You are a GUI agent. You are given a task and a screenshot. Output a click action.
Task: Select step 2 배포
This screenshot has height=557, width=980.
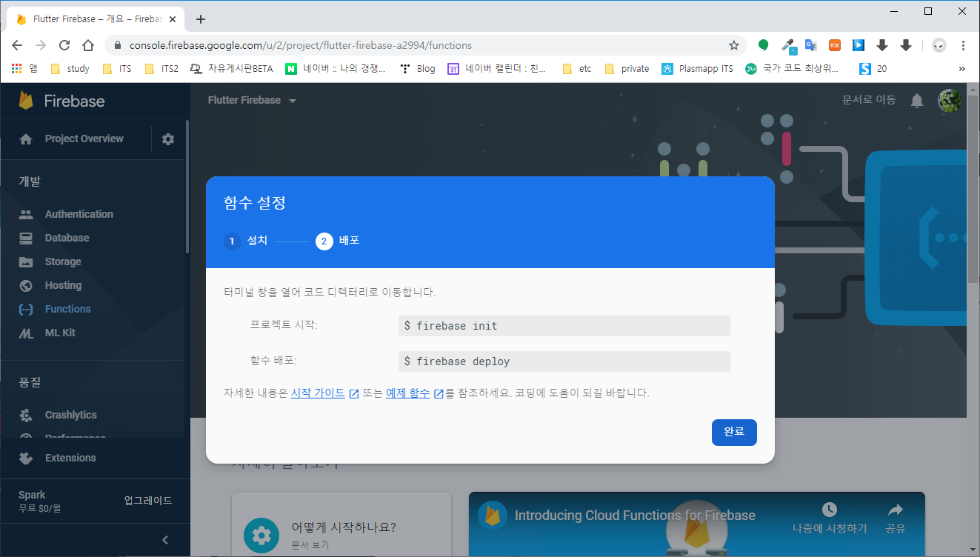[338, 241]
